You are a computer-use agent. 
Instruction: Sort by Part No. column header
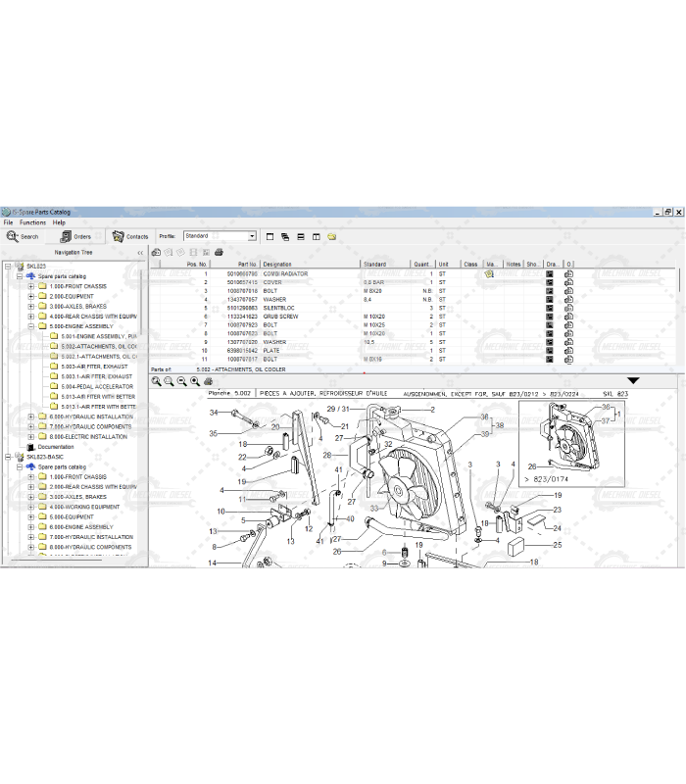(x=247, y=264)
